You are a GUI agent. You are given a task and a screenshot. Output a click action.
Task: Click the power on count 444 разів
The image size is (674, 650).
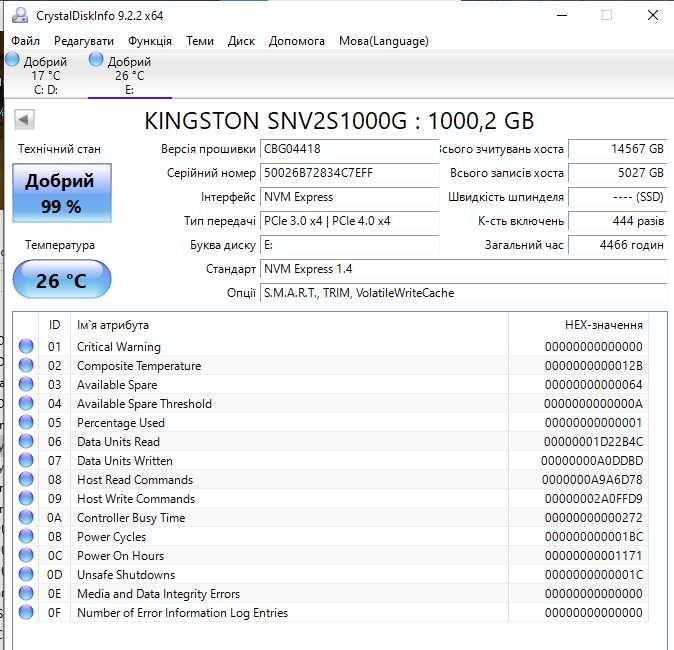pos(618,221)
